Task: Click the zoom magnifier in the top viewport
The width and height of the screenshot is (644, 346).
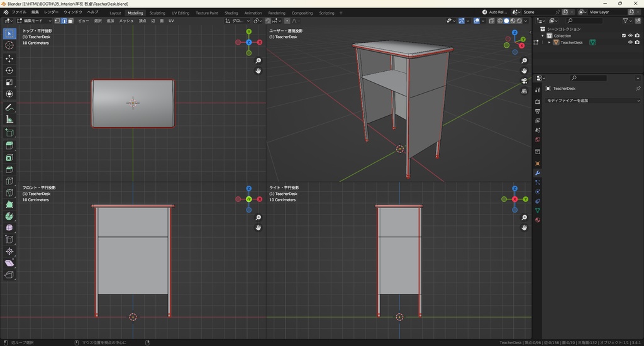Action: (x=258, y=61)
